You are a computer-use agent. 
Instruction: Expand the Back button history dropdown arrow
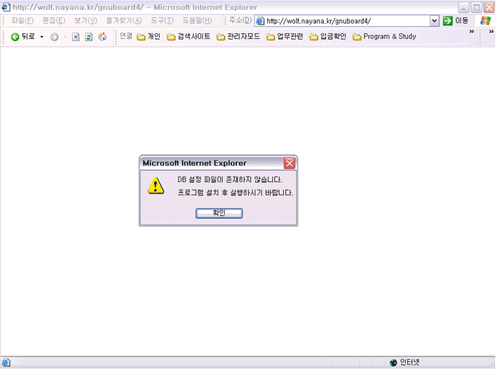(x=42, y=37)
